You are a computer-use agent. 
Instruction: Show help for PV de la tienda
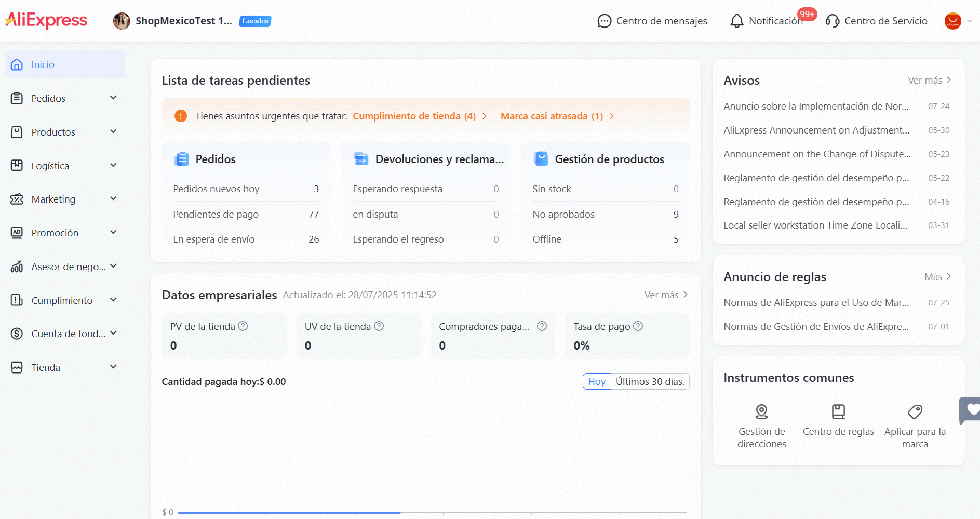point(243,326)
